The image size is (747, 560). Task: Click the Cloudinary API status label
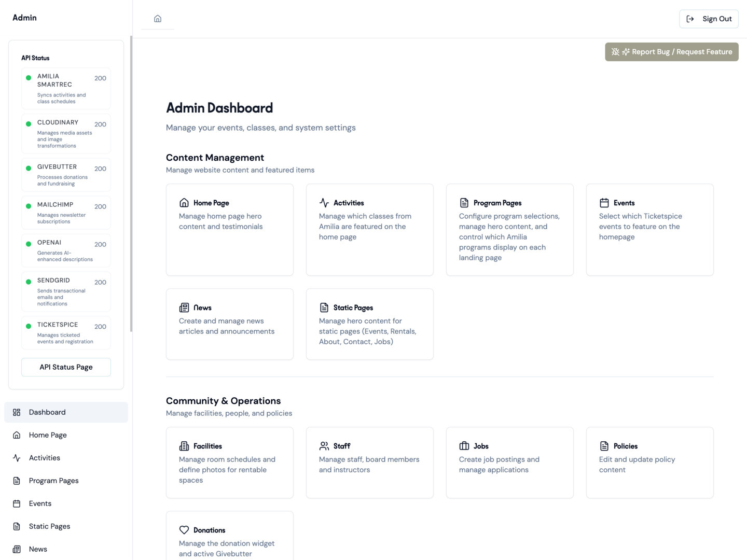[58, 122]
